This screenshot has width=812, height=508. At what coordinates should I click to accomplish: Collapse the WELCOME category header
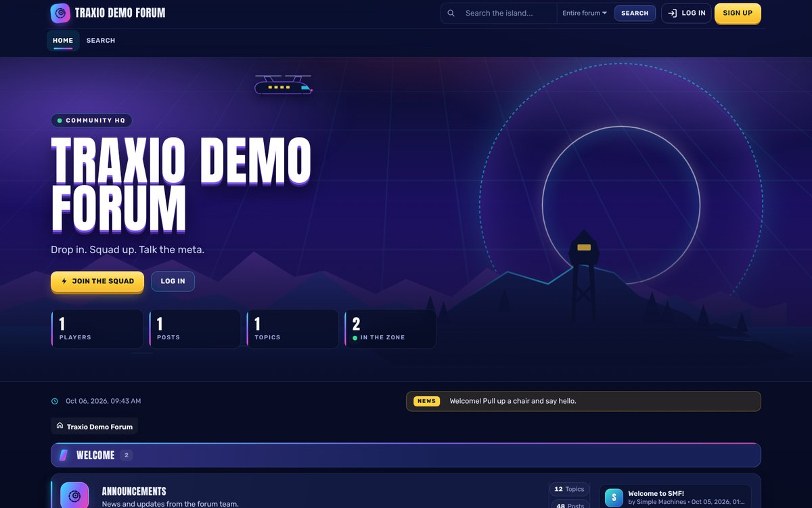[x=406, y=455]
